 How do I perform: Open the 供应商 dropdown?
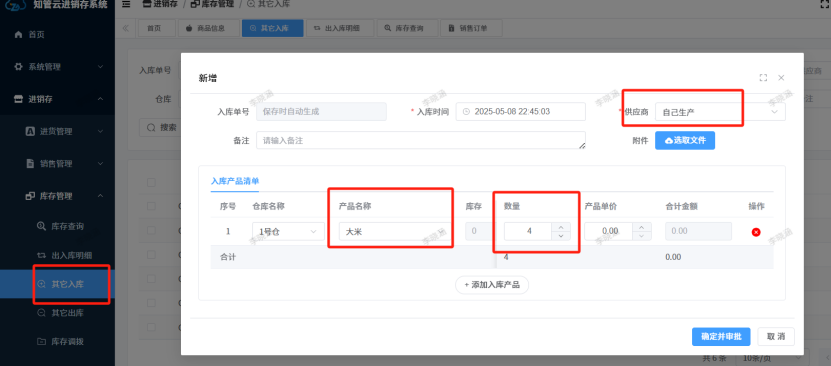(720, 112)
